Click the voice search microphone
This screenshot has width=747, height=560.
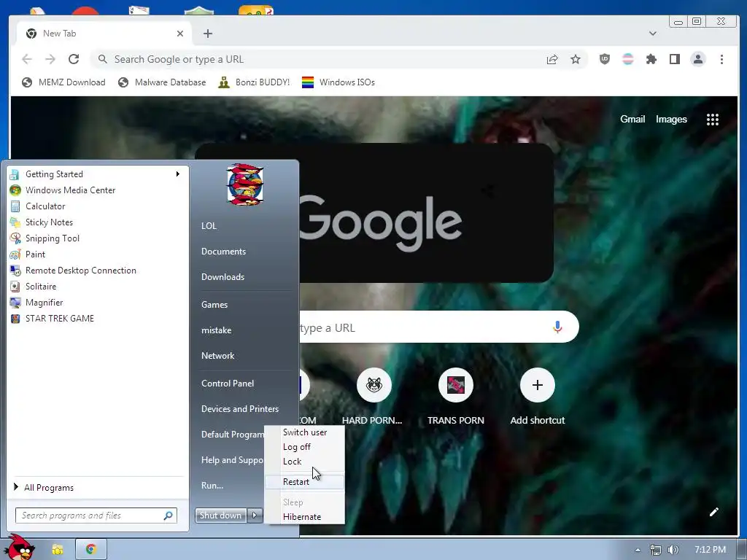tap(557, 327)
